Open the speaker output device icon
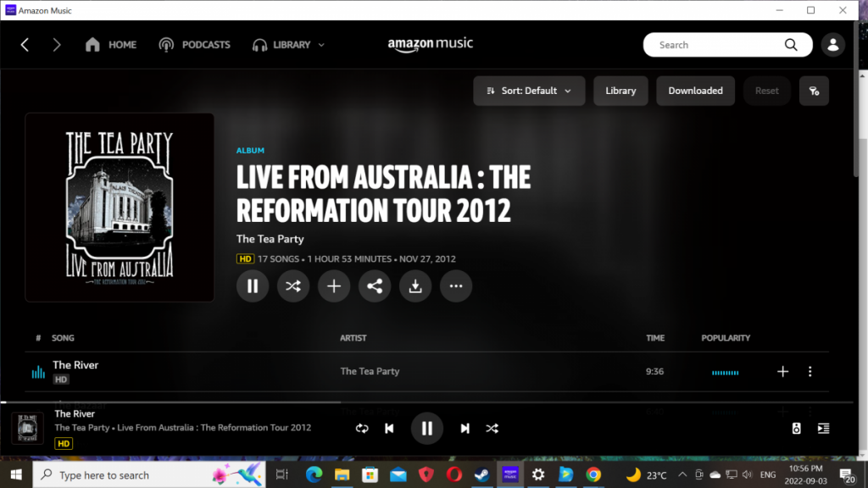This screenshot has width=868, height=488. point(796,428)
